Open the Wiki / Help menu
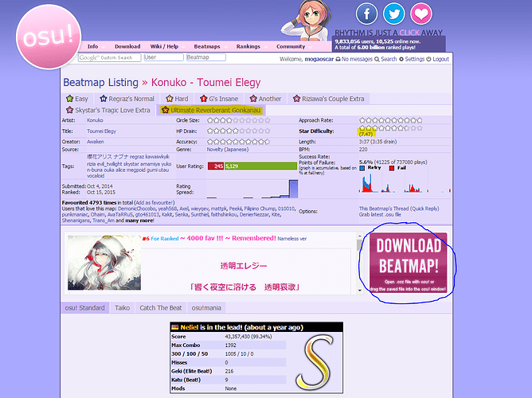 [164, 46]
